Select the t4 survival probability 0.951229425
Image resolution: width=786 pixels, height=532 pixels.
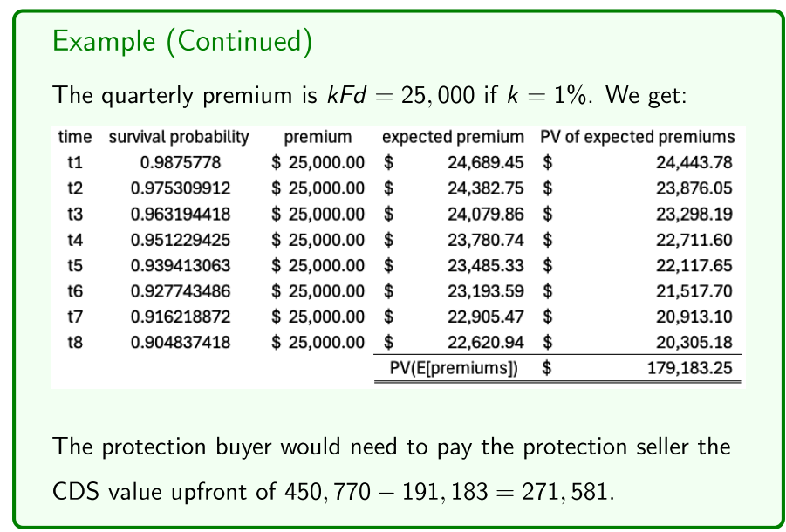tap(179, 240)
